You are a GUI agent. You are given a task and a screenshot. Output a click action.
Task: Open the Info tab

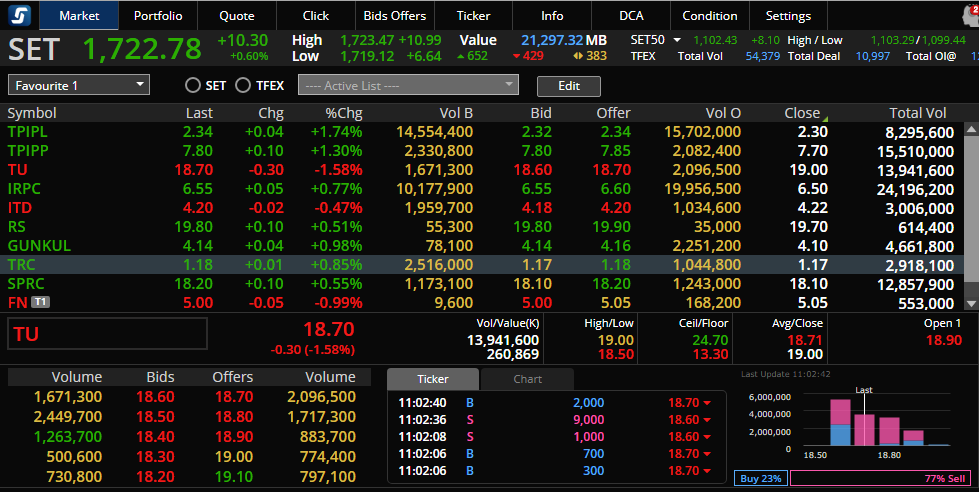(x=552, y=16)
